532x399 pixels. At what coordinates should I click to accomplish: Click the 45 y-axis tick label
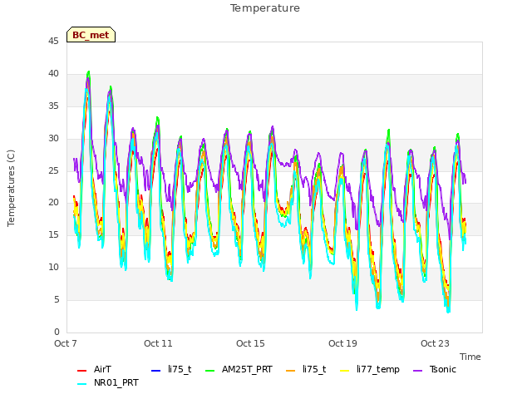53,42
